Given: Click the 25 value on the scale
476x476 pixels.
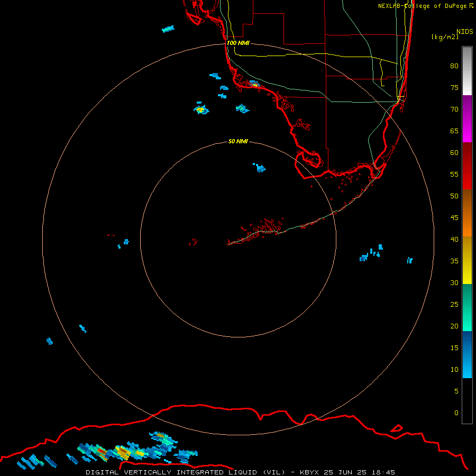Looking at the screenshot, I should click(454, 304).
